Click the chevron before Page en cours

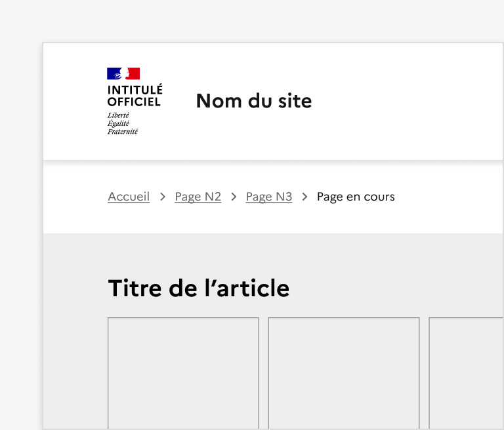point(304,197)
